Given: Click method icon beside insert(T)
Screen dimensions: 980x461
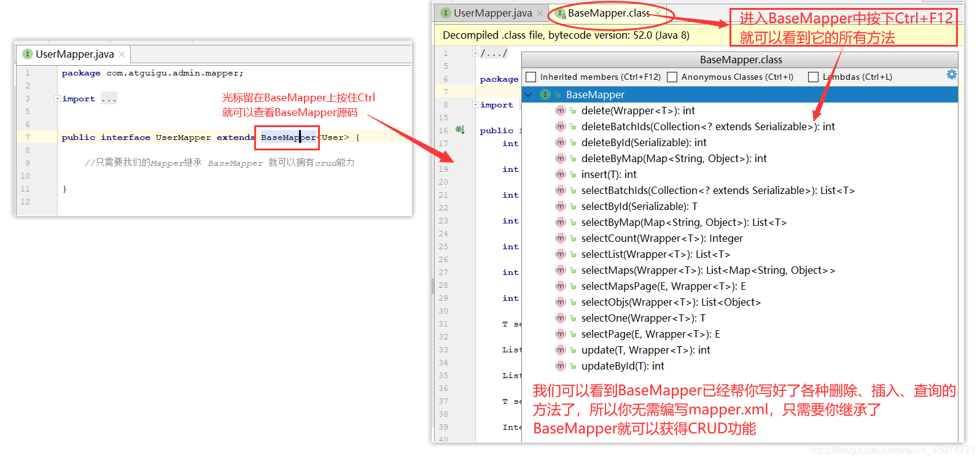Looking at the screenshot, I should 560,174.
